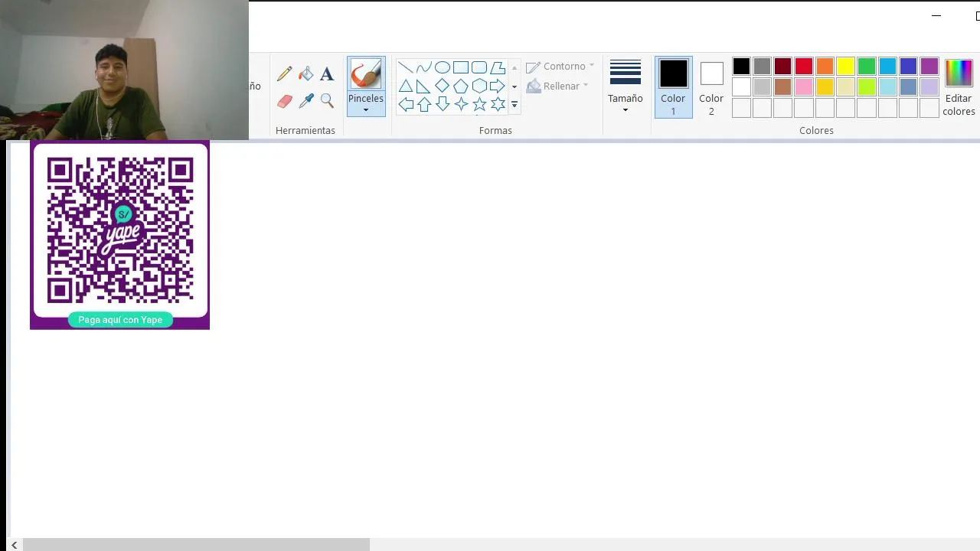Image resolution: width=980 pixels, height=551 pixels.
Task: Pick the indigo color swatch
Action: pyautogui.click(x=908, y=67)
